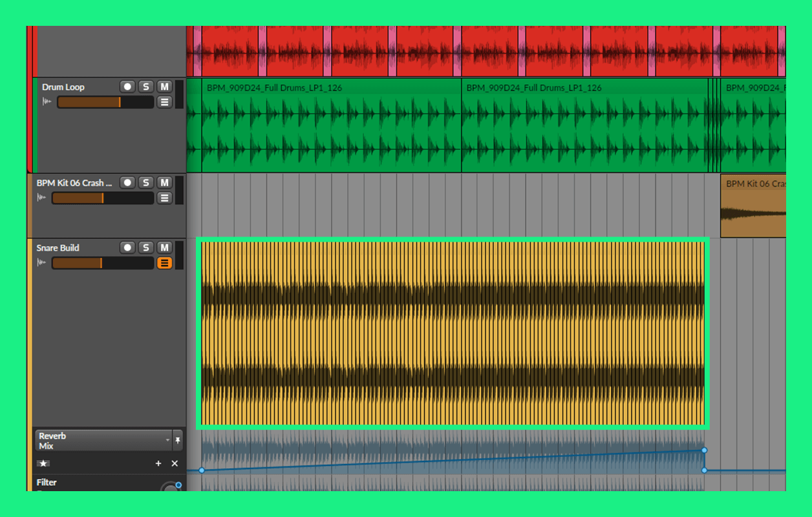
Task: Click the favorite automation lanes star icon
Action: pyautogui.click(x=43, y=463)
